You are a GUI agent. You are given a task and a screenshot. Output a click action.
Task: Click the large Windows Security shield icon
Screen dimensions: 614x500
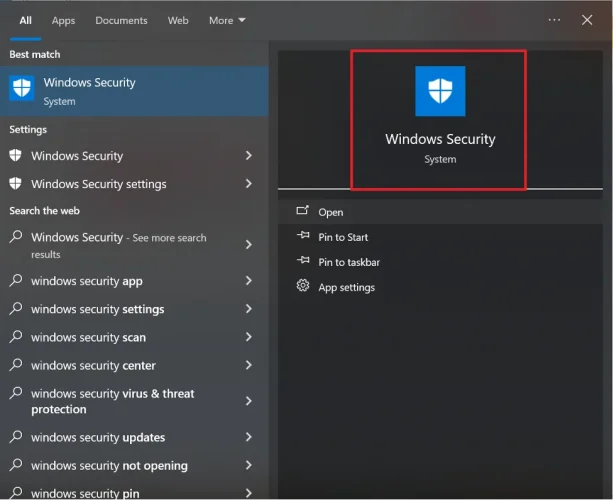(440, 91)
